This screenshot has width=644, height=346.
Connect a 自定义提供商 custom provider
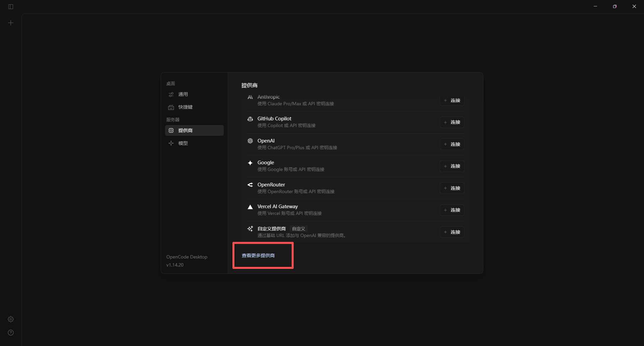(x=452, y=232)
